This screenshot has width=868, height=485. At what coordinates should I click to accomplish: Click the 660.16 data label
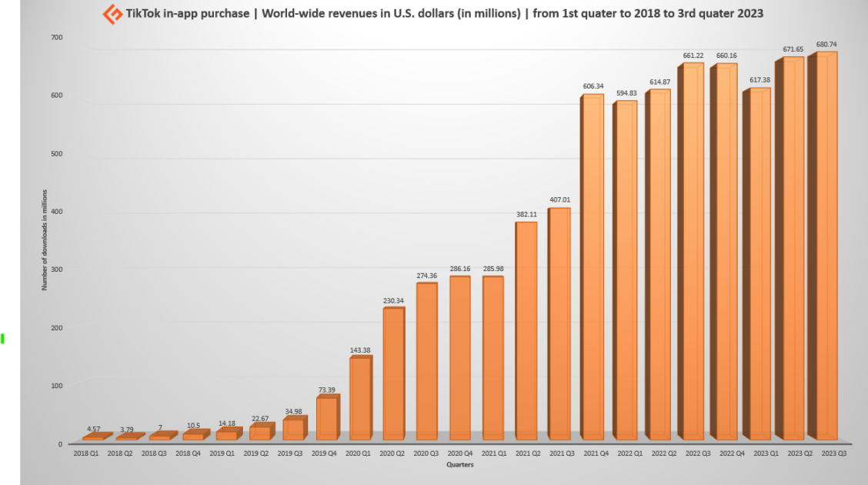(x=726, y=56)
